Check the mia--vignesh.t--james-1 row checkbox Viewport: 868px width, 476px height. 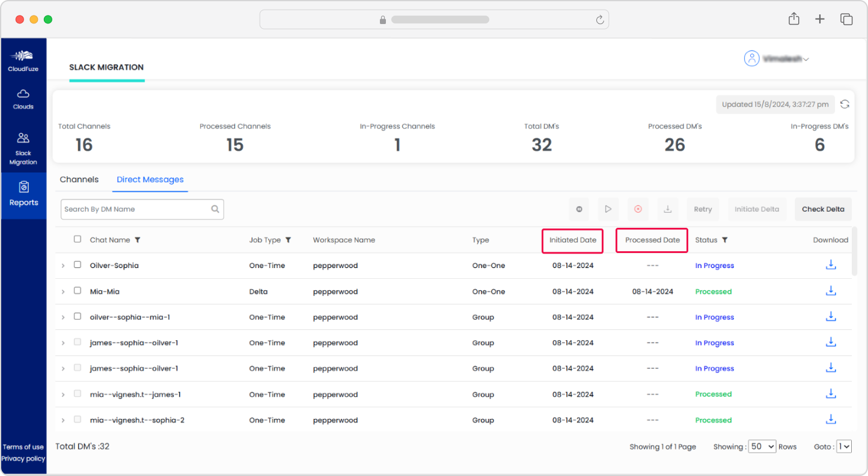pyautogui.click(x=78, y=394)
